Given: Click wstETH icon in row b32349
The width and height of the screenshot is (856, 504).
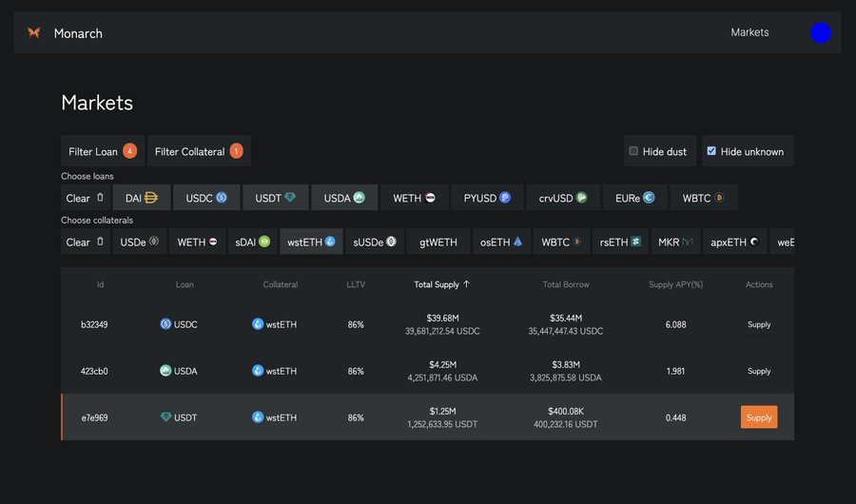Looking at the screenshot, I should click(x=258, y=324).
